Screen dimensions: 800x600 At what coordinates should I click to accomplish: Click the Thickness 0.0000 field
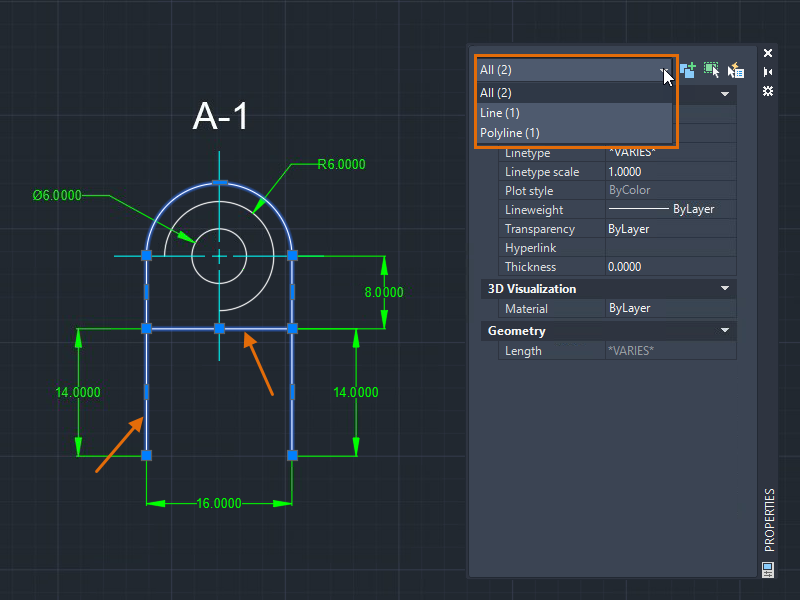[670, 266]
